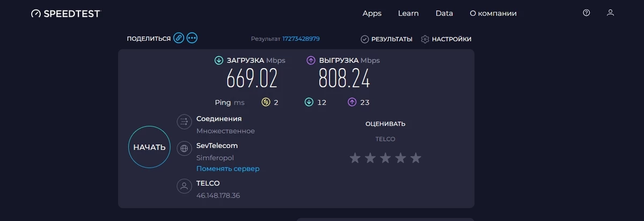Copy the result link via chain icon
The width and height of the screenshot is (644, 221).
(x=179, y=39)
